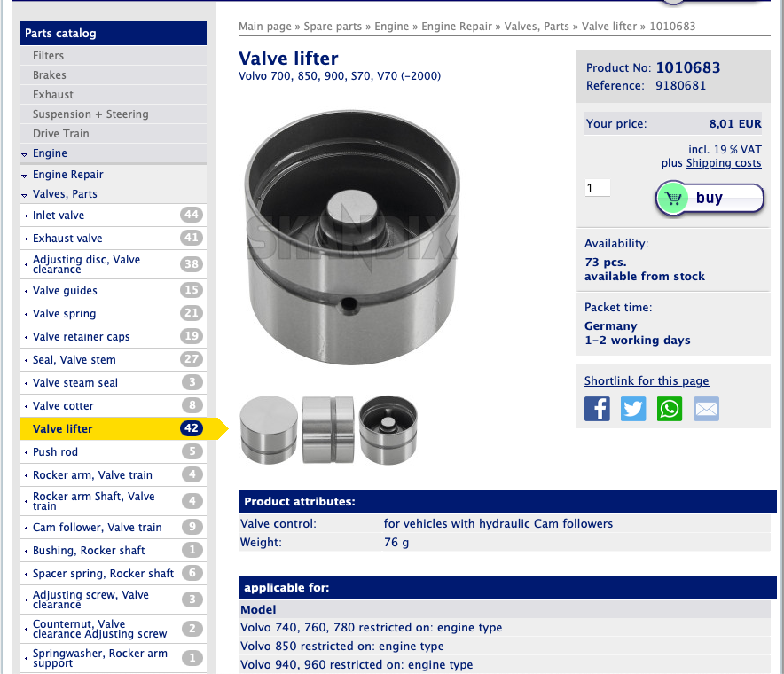784x674 pixels.
Task: Open the first valve lifter thumbnail
Action: (269, 430)
